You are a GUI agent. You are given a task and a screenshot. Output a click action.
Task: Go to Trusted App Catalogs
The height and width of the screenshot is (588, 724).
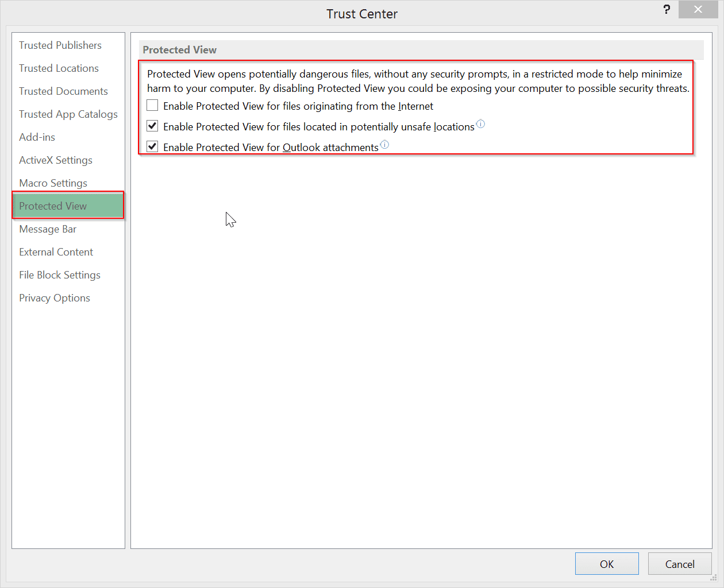[68, 114]
